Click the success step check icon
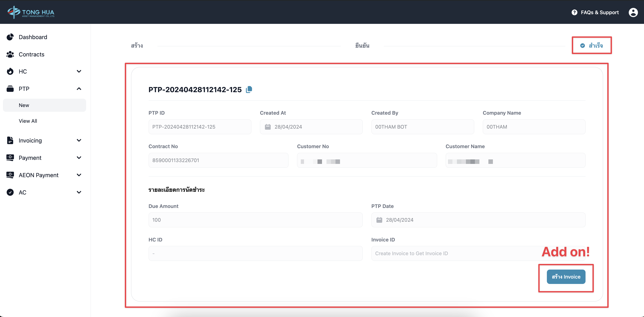Viewport: 644px width, 317px height. [582, 45]
